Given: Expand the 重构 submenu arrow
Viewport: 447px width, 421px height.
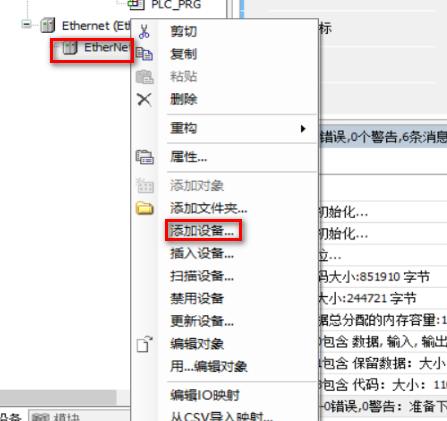Looking at the screenshot, I should [x=303, y=128].
